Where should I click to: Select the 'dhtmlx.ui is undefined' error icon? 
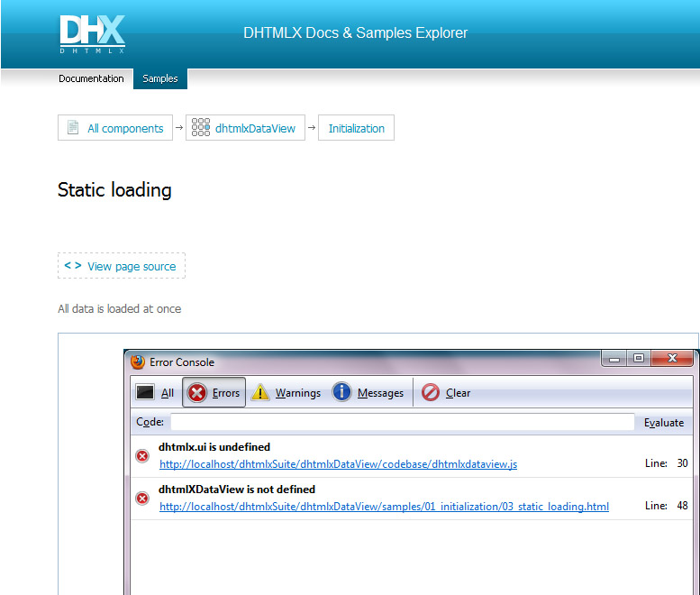pyautogui.click(x=142, y=456)
